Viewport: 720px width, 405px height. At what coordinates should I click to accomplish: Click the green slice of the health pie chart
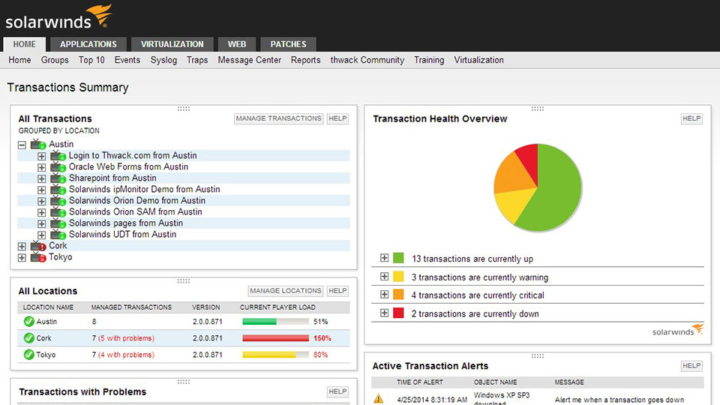tap(556, 193)
